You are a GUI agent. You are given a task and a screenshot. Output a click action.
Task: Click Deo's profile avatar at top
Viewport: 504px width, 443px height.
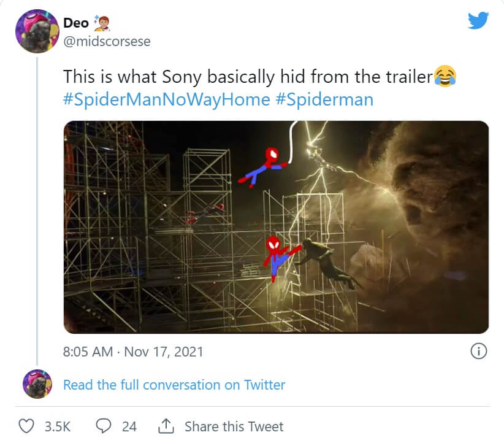[x=36, y=32]
